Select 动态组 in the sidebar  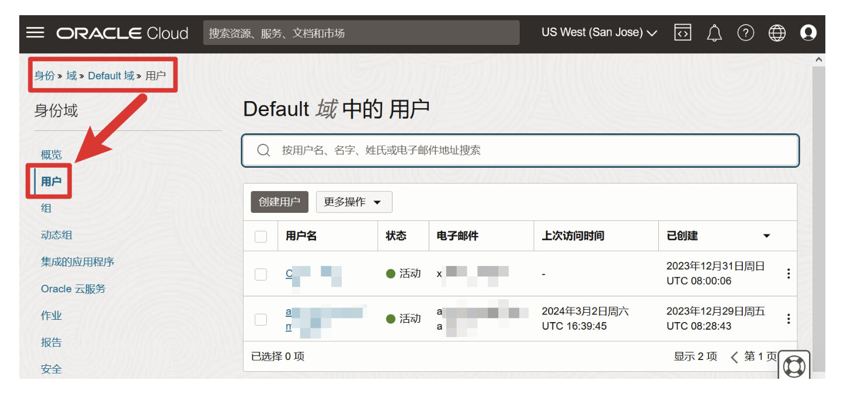(x=57, y=235)
